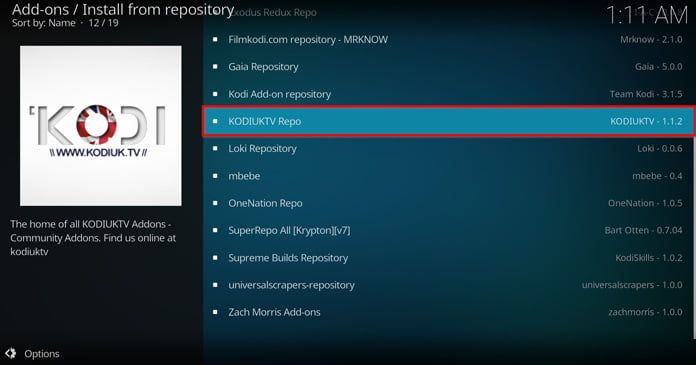
Task: Open SuperRepo All [Krypton][v7]
Action: [x=448, y=230]
